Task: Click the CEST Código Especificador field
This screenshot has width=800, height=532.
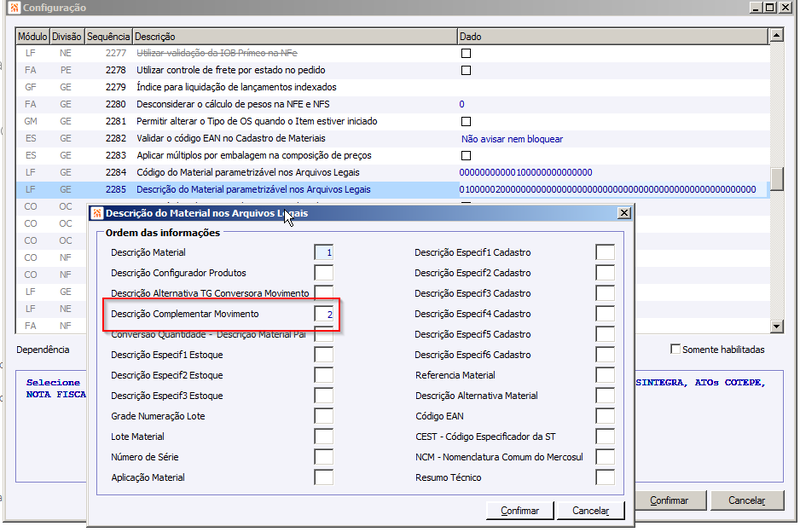Action: [x=605, y=436]
